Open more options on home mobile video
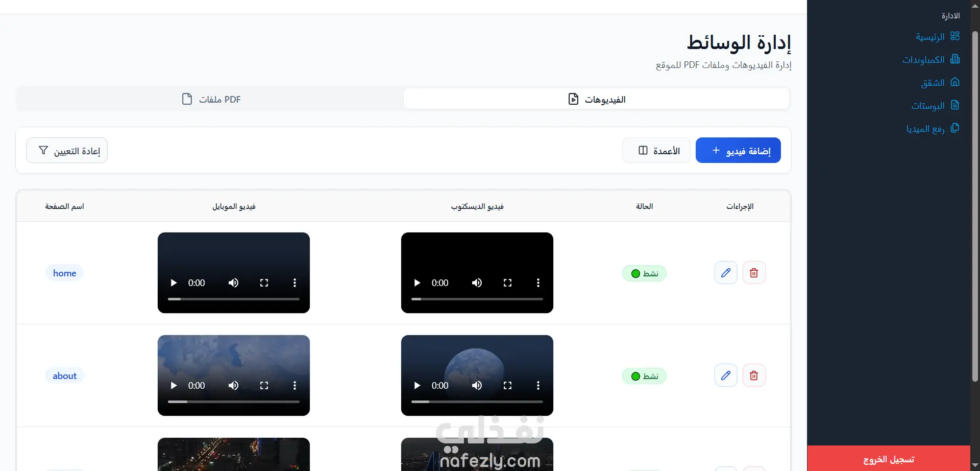This screenshot has width=980, height=471. [x=295, y=283]
